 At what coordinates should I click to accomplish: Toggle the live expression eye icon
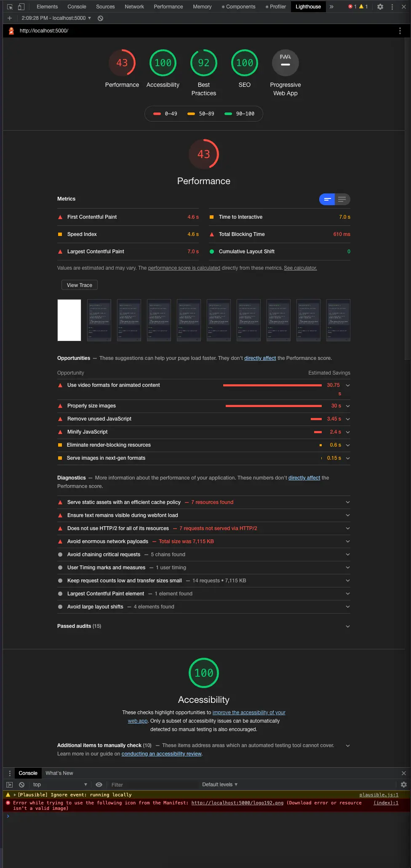(99, 785)
